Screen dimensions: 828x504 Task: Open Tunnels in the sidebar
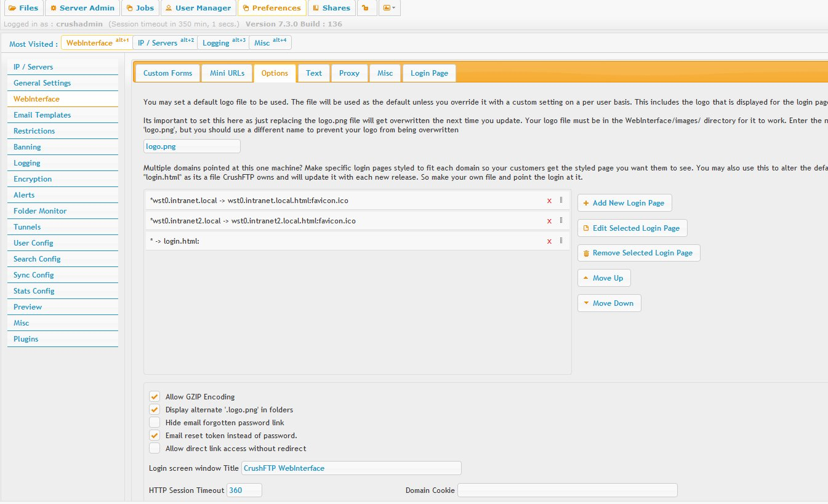(x=63, y=227)
